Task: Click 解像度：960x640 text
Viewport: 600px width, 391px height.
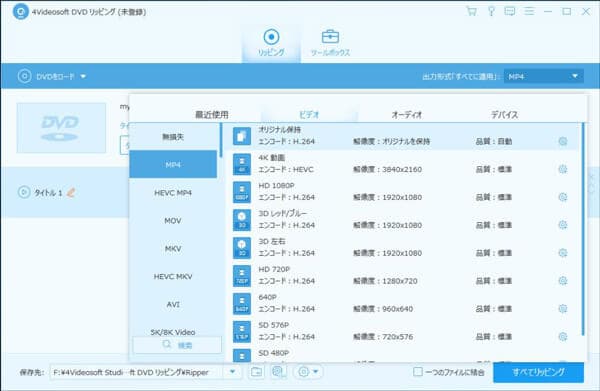Action: [383, 309]
